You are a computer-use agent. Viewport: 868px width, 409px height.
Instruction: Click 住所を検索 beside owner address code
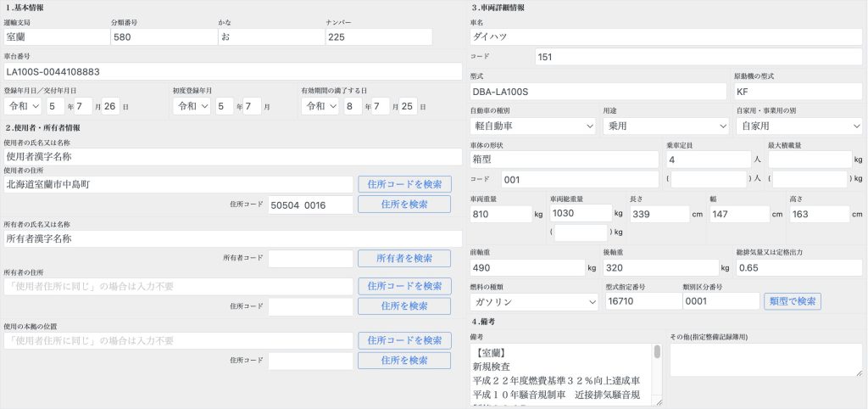(x=404, y=306)
